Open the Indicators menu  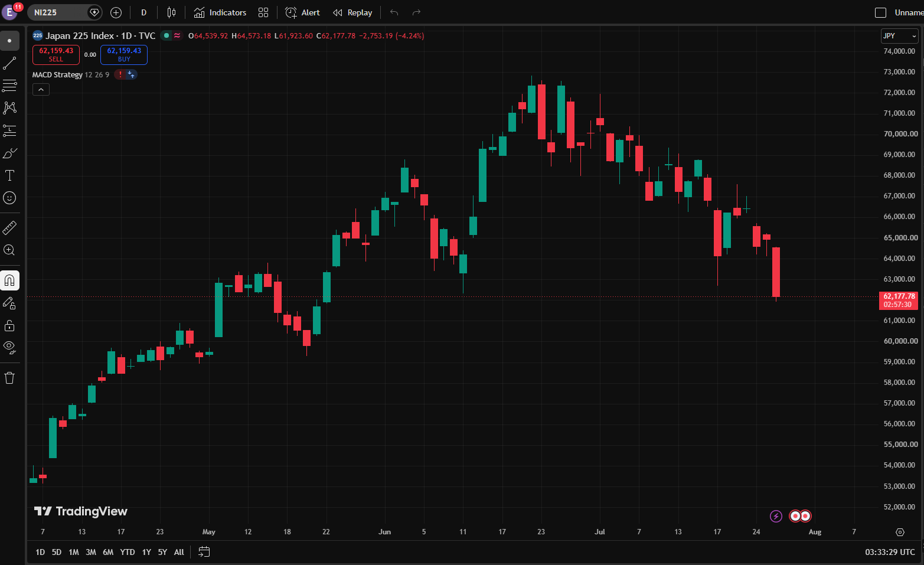(x=220, y=12)
